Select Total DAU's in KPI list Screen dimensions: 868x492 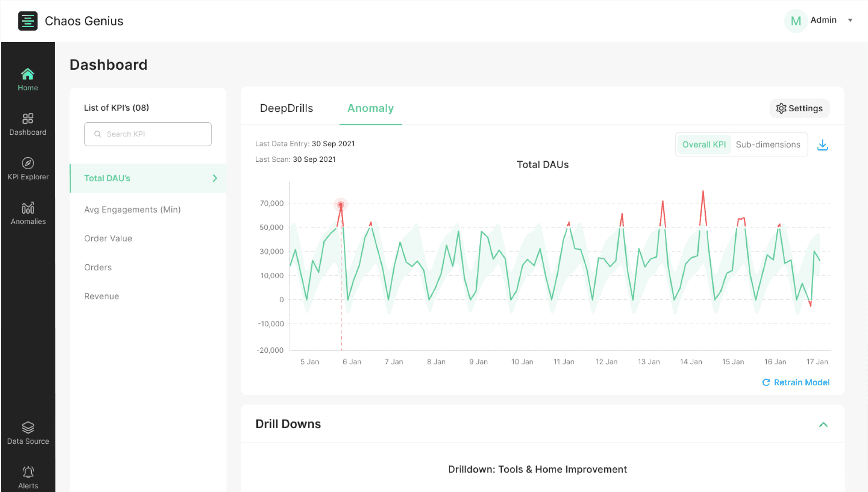[148, 178]
